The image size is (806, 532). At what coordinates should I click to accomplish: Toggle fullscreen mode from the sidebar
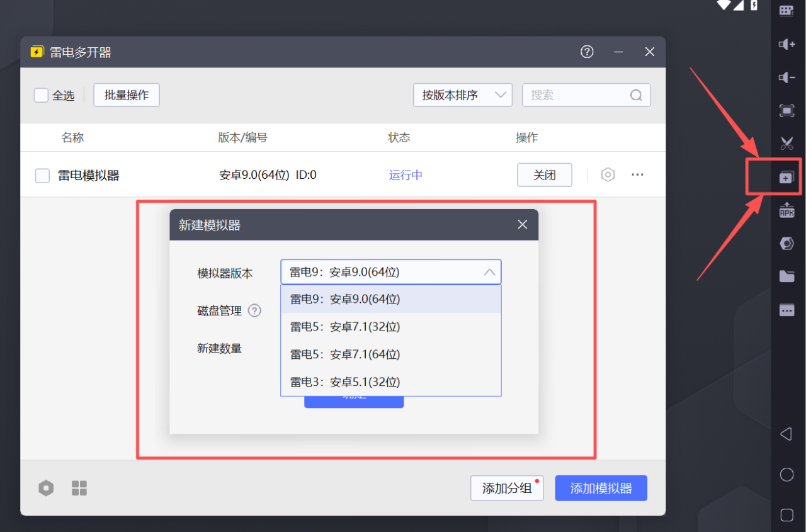(786, 111)
